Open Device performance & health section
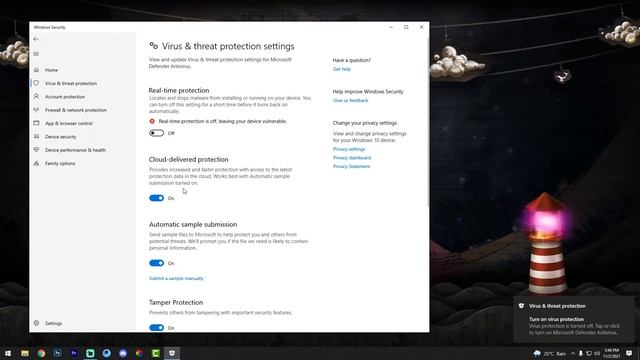Viewport: 640px width, 360px height. coord(76,150)
